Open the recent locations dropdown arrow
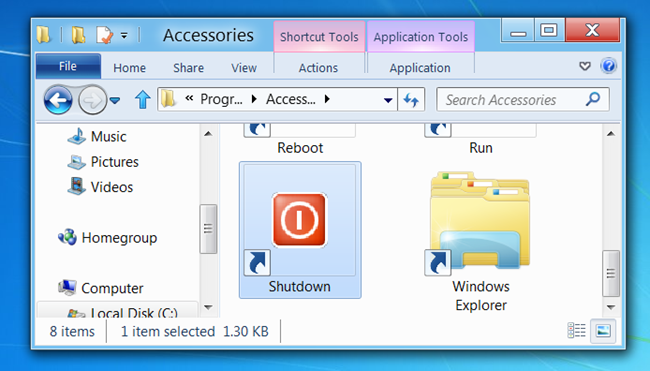This screenshot has height=371, width=650. click(x=115, y=100)
